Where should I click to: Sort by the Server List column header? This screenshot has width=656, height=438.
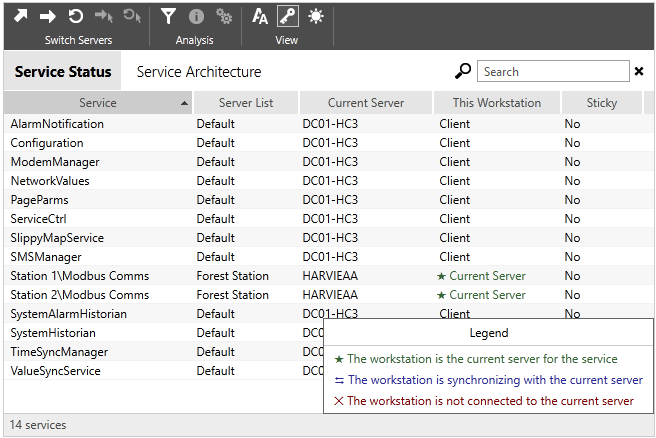tap(245, 103)
